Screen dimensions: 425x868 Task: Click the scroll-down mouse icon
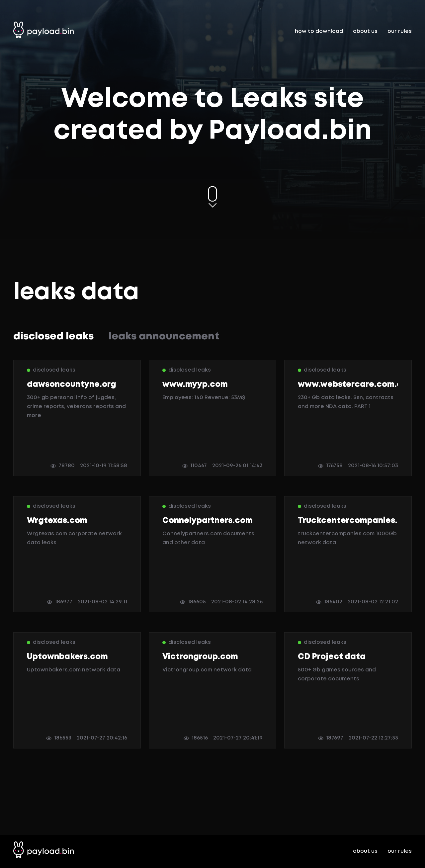click(x=212, y=194)
